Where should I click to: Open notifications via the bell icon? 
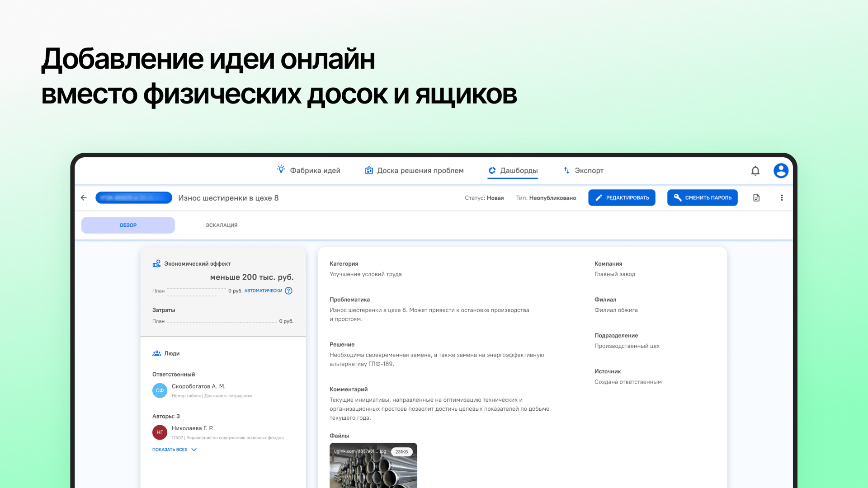(x=755, y=171)
